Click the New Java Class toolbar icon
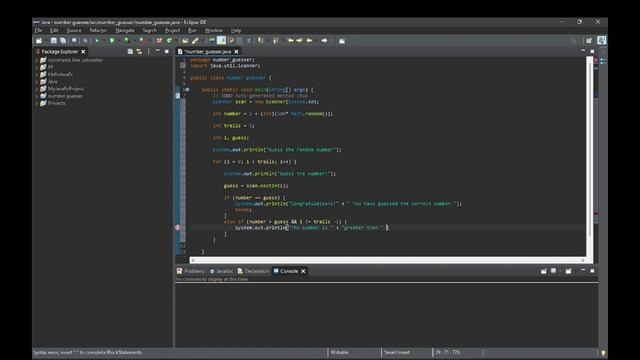The width and height of the screenshot is (640, 360). pos(169,41)
